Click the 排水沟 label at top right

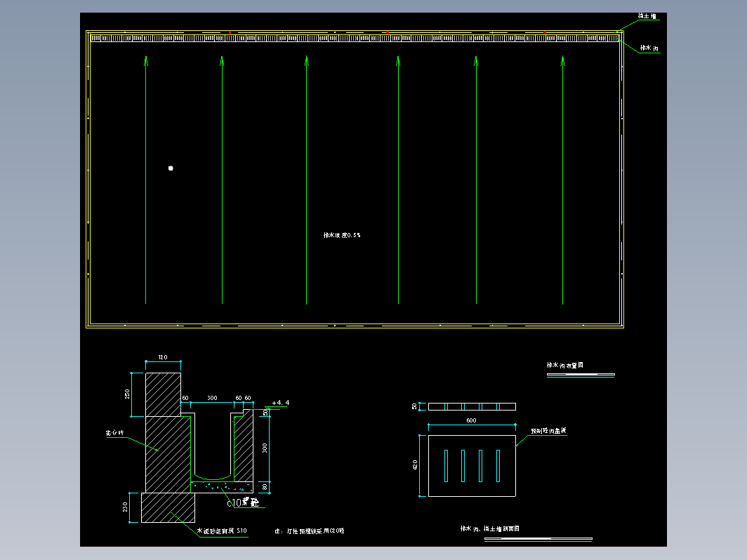coord(649,48)
